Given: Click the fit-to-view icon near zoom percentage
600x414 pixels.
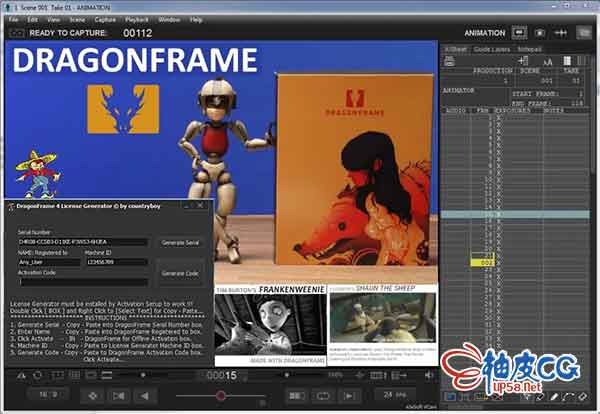Looking at the screenshot, I should point(360,375).
